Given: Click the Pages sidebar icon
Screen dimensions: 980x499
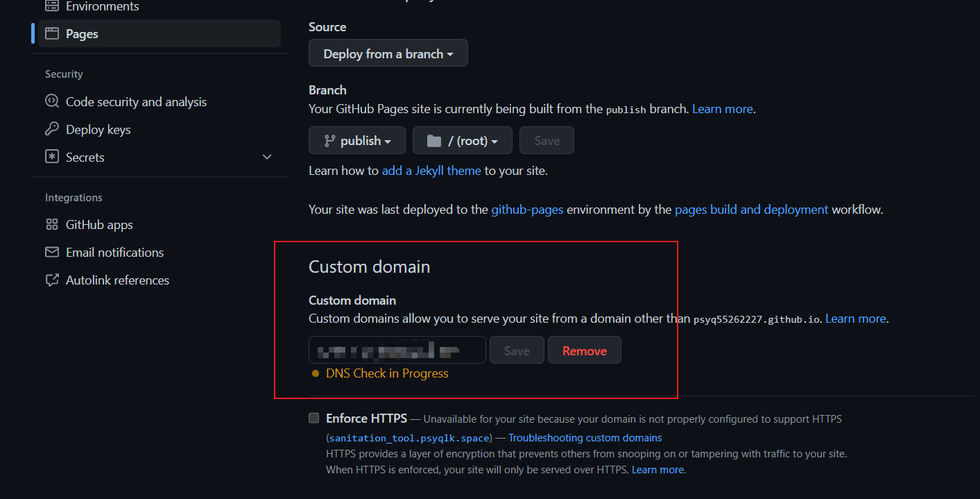Looking at the screenshot, I should pos(52,33).
